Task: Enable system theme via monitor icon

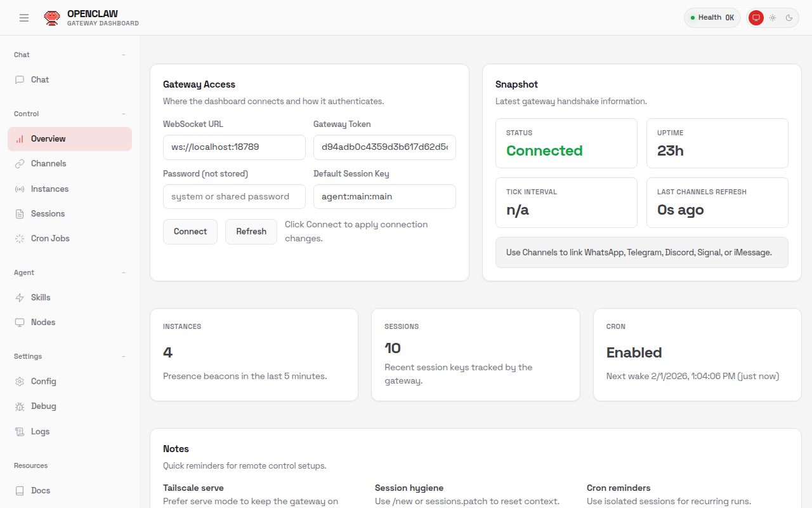Action: [x=756, y=17]
